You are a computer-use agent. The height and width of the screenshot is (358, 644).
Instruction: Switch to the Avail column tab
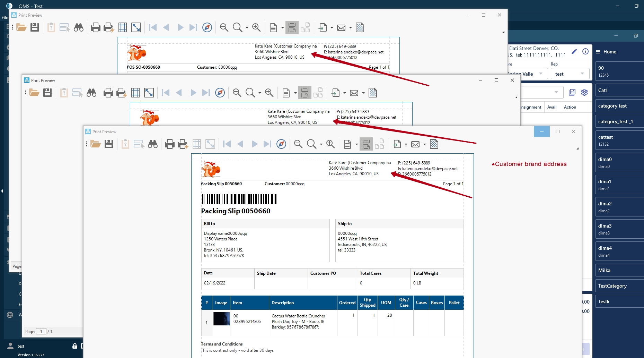(552, 107)
